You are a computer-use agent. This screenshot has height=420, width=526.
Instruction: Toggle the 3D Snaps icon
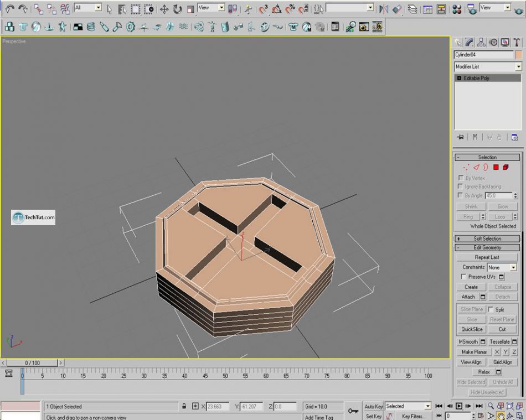pyautogui.click(x=263, y=9)
